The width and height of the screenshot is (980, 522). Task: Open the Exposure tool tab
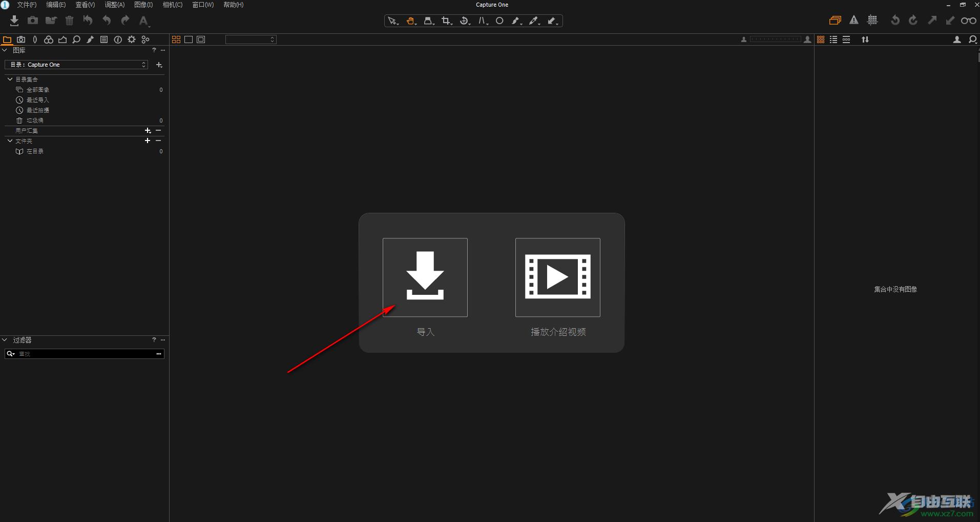[62, 39]
